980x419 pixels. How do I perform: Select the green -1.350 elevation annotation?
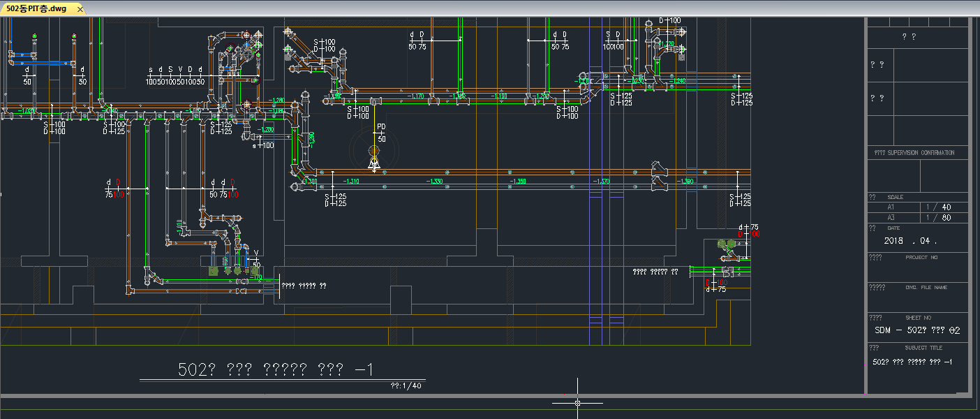(517, 182)
